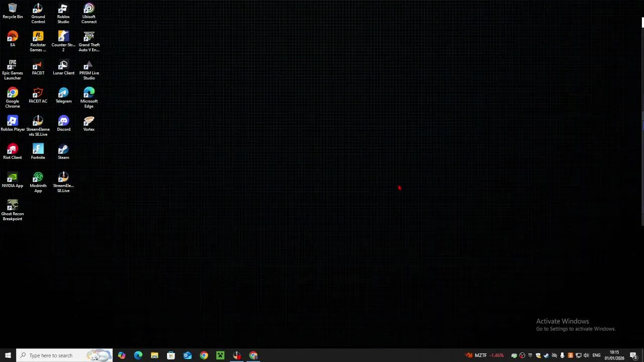Open the notification center icon
Screen dimensions: 644x362
tap(633, 355)
